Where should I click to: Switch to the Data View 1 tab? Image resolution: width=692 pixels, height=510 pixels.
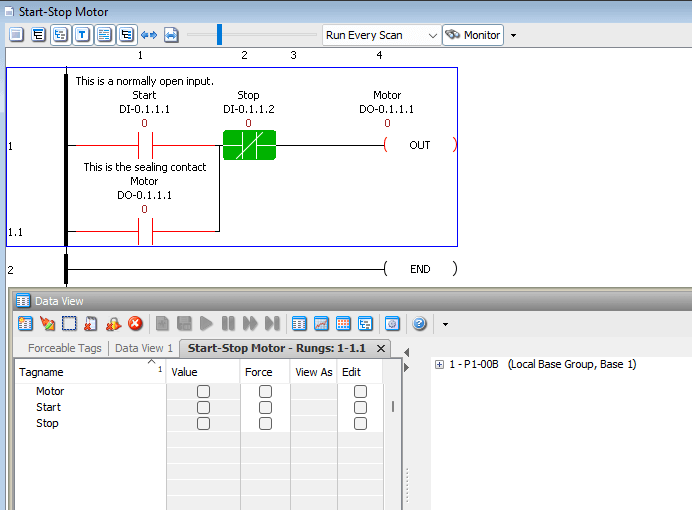point(144,348)
